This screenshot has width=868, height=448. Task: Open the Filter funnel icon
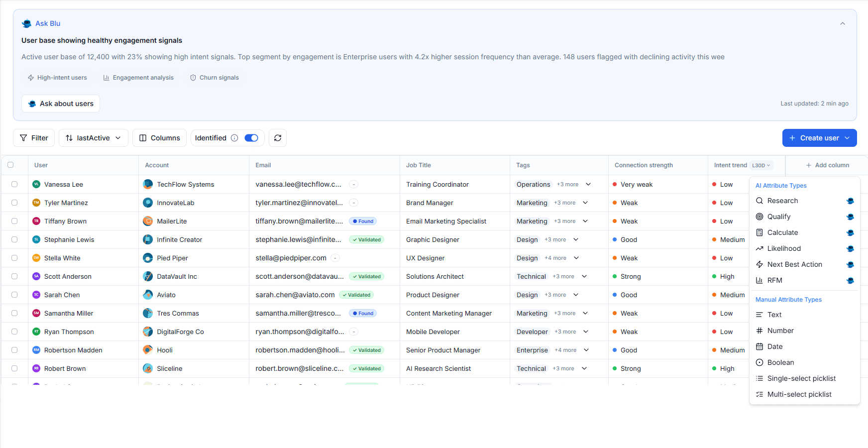coord(23,138)
